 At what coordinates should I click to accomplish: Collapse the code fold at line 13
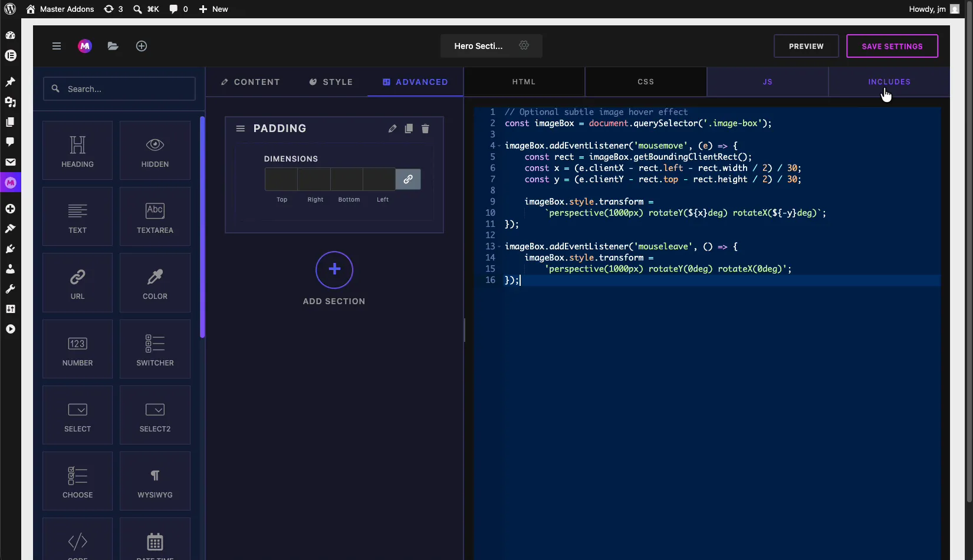(499, 246)
